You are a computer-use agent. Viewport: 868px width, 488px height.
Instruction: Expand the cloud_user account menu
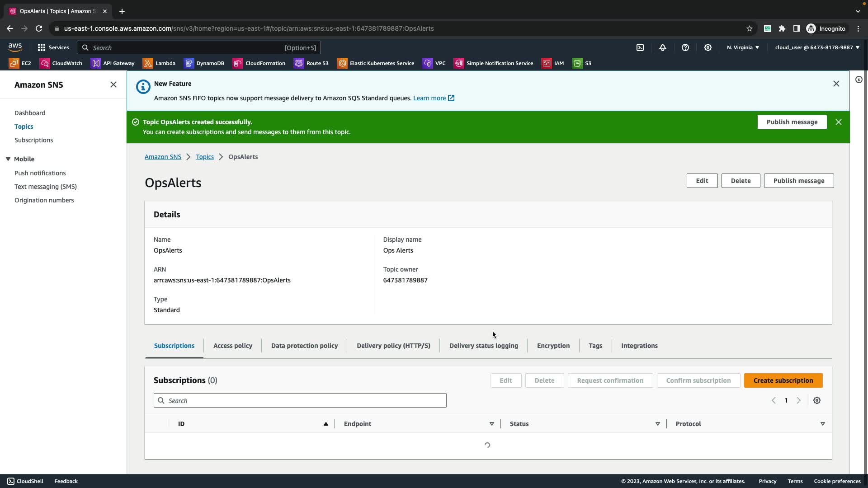point(817,47)
